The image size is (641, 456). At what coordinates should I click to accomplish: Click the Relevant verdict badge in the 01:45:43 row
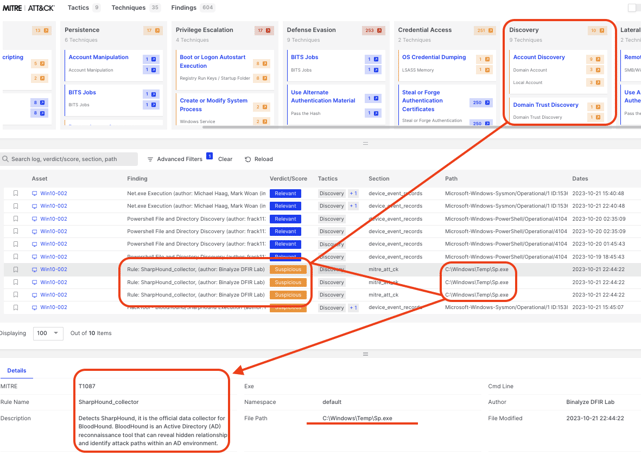285,244
